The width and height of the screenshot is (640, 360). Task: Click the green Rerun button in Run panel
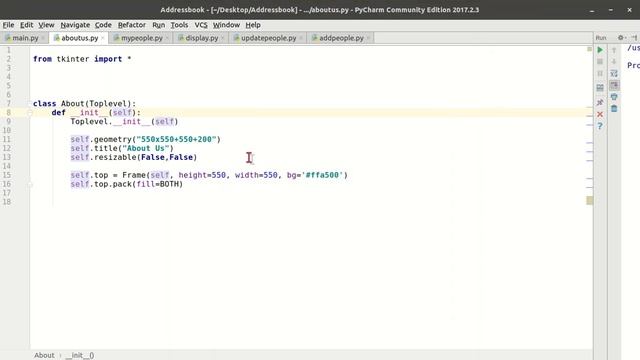pyautogui.click(x=600, y=50)
